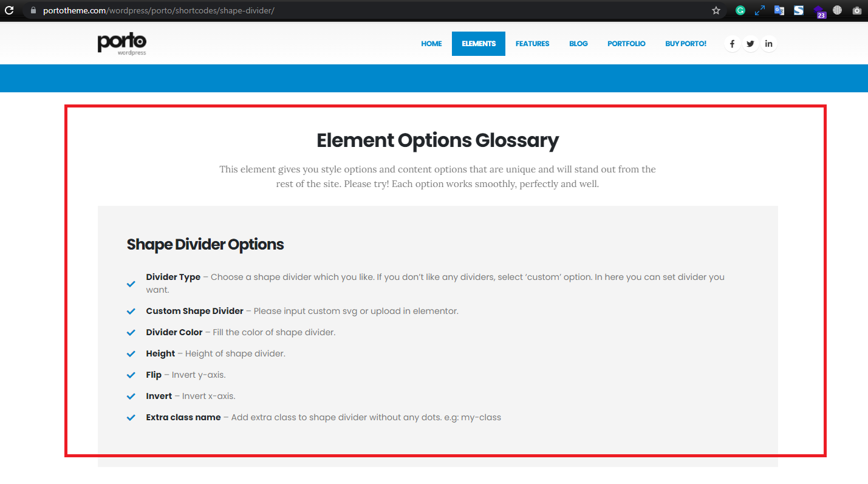Click text 'Please input custom svg or upload in elementor.'
This screenshot has height=484, width=868.
[356, 311]
